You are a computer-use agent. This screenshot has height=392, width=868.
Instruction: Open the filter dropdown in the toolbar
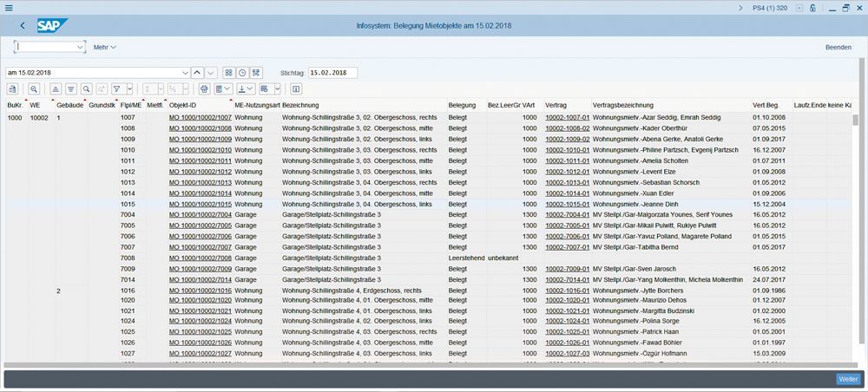(x=128, y=89)
